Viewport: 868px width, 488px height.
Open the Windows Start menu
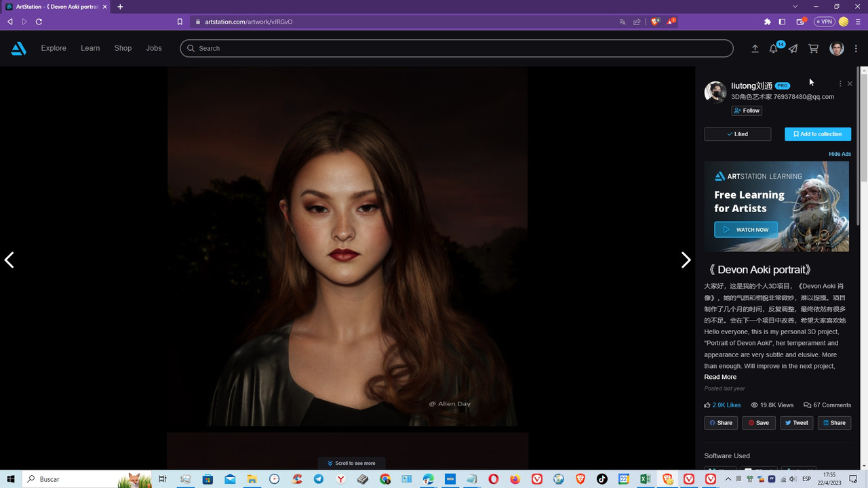11,479
